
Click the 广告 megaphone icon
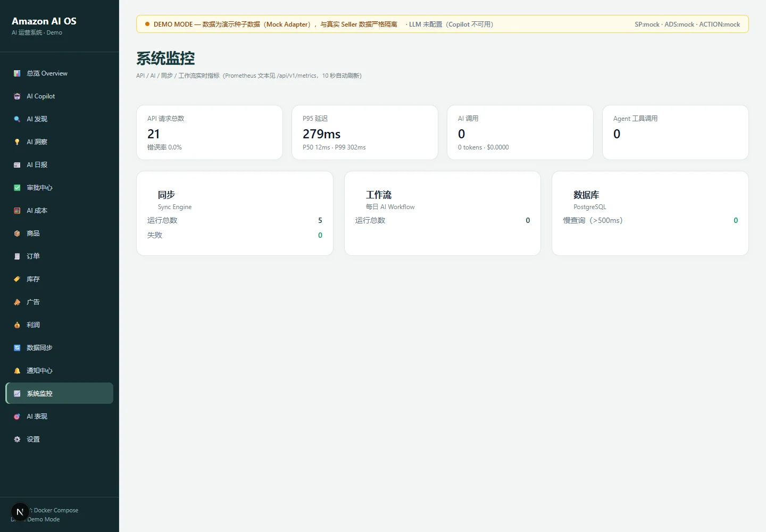[x=17, y=302]
